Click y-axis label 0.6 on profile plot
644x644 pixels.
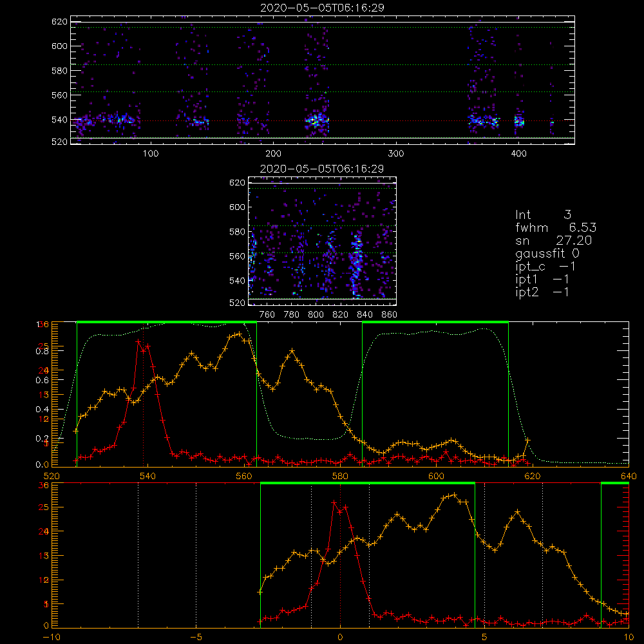point(42,381)
